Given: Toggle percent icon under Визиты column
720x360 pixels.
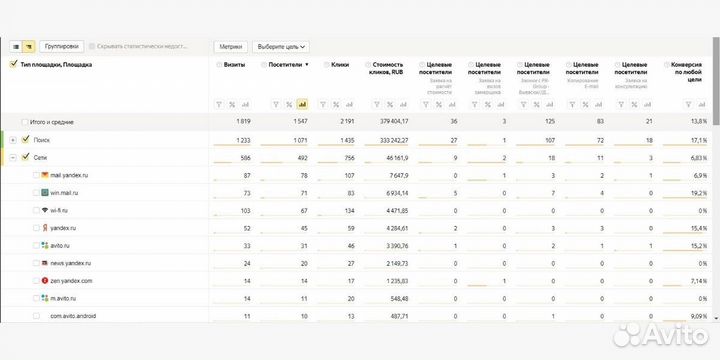Looking at the screenshot, I should tap(232, 105).
